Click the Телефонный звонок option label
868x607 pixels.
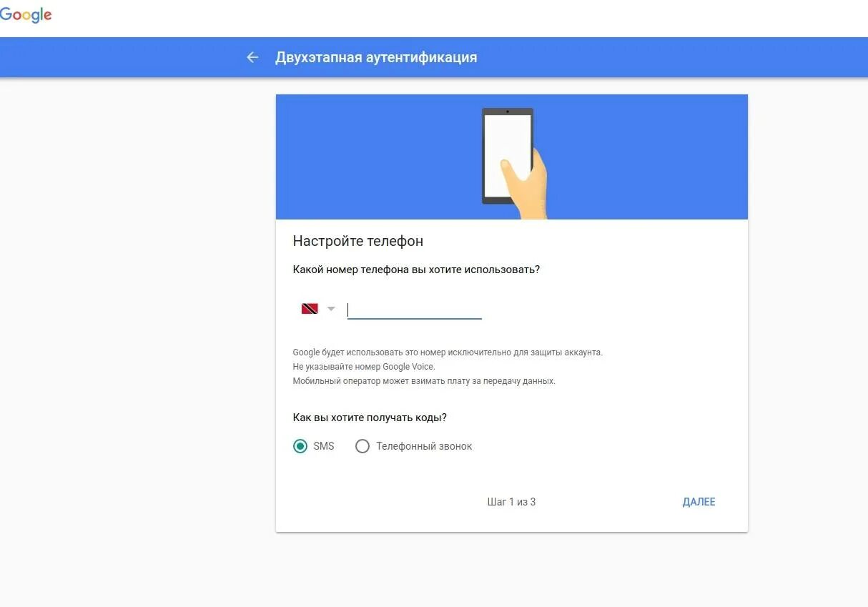[424, 446]
